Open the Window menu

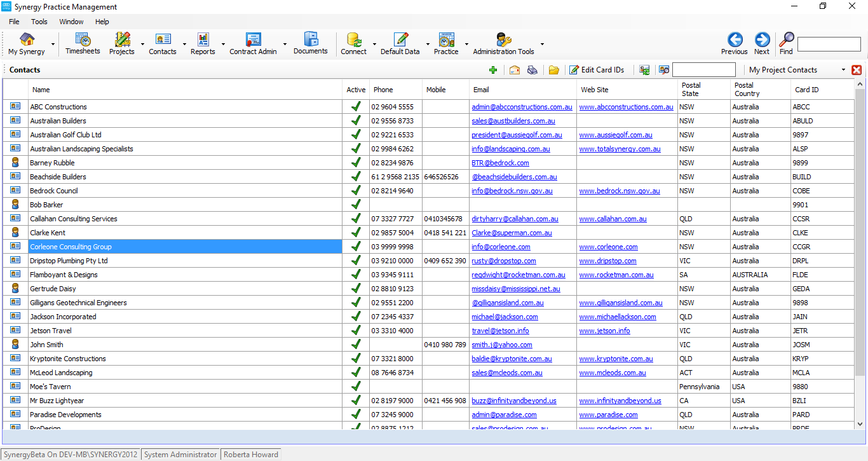click(71, 22)
